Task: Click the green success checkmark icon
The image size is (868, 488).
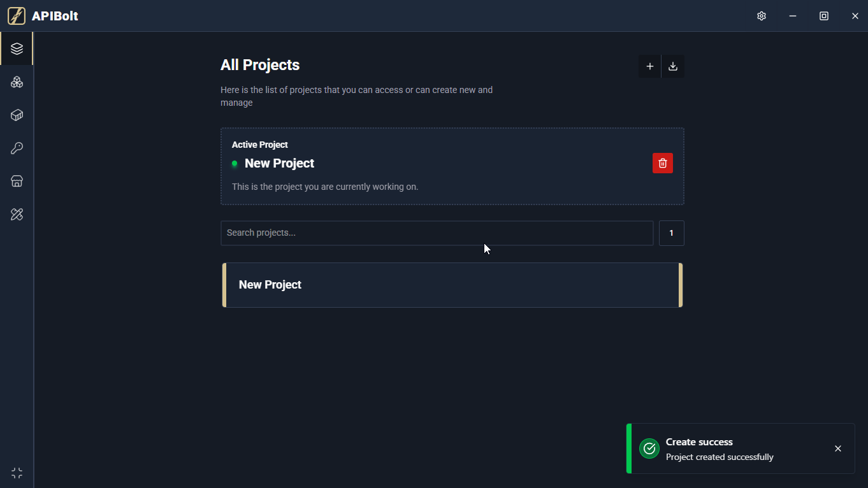Action: pyautogui.click(x=649, y=449)
